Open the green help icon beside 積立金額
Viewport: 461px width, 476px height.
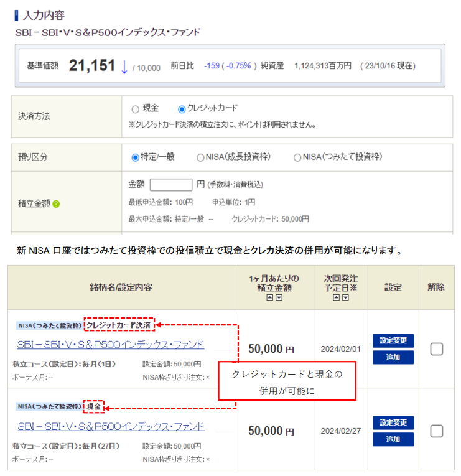pyautogui.click(x=56, y=203)
